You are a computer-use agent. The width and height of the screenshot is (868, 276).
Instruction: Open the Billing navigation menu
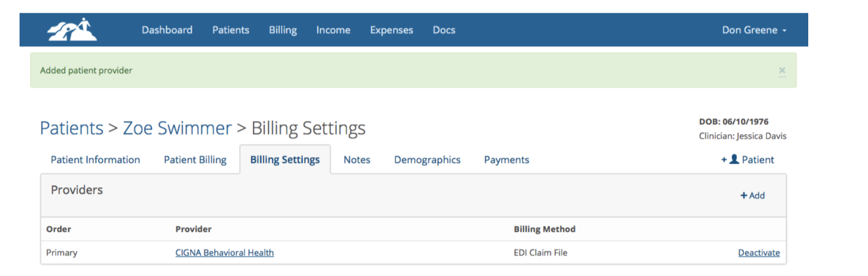pyautogui.click(x=283, y=30)
